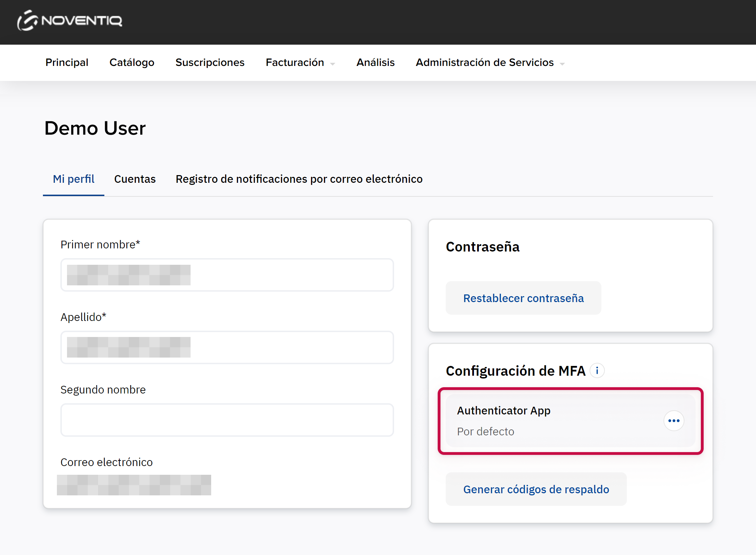This screenshot has width=756, height=555.
Task: Open Registro de notificaciones por correo tab
Action: coord(299,179)
